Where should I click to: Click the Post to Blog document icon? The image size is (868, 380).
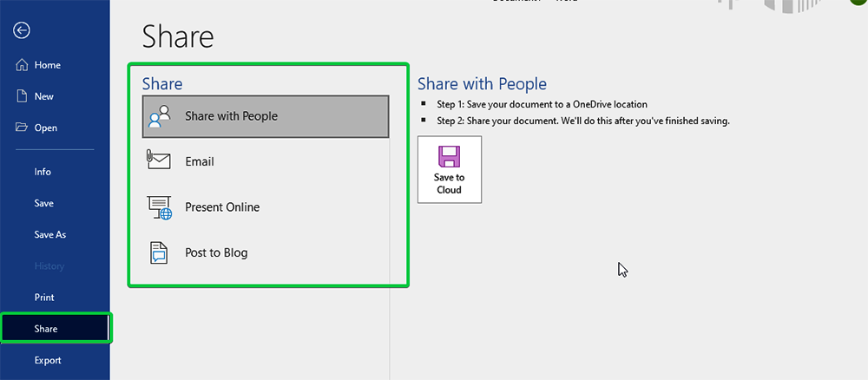160,252
